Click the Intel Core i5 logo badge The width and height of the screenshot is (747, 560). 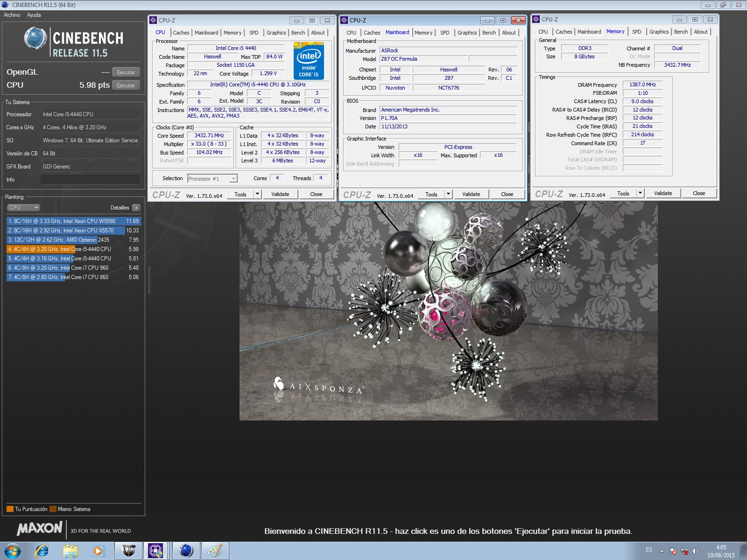(309, 61)
